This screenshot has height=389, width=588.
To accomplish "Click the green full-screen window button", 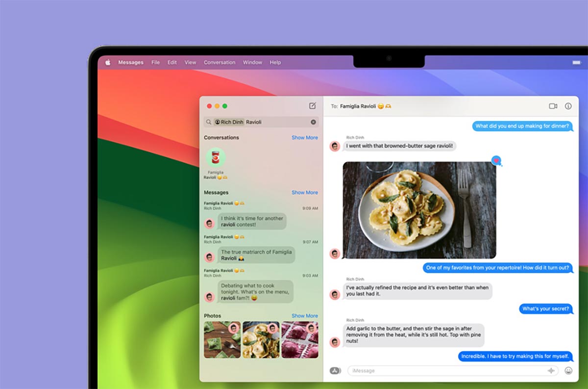I will 225,106.
